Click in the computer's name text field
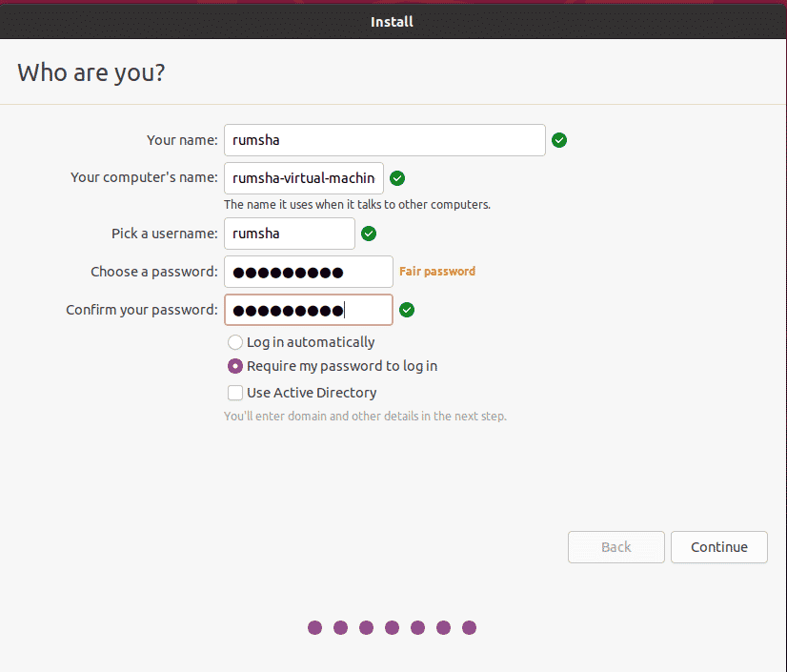This screenshot has width=787, height=672. [304, 178]
